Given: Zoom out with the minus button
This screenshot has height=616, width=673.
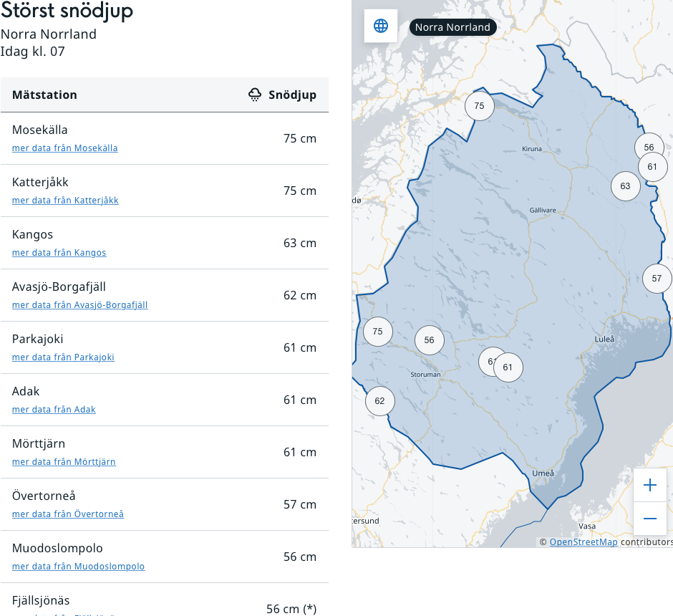Looking at the screenshot, I should (x=649, y=519).
